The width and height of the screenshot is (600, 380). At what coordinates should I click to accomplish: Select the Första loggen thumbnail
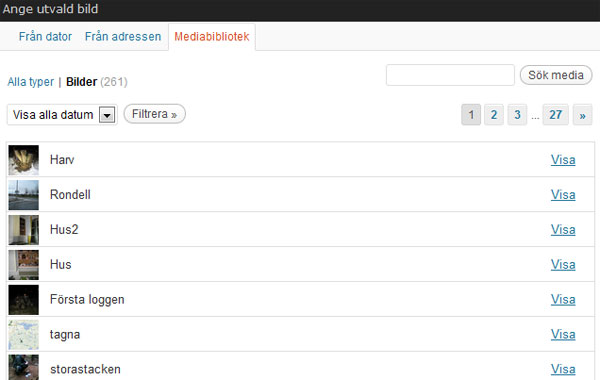pos(24,300)
